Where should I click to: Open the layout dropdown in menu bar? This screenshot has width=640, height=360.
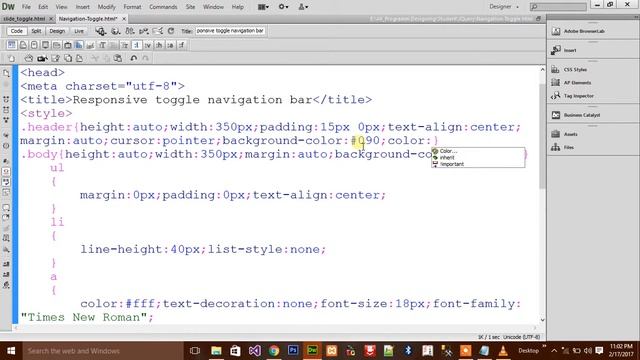pos(263,7)
